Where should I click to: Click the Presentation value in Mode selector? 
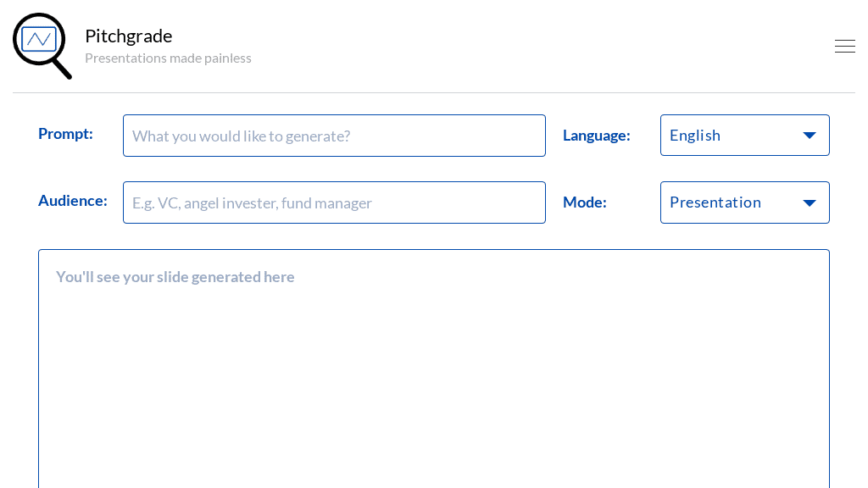point(715,202)
